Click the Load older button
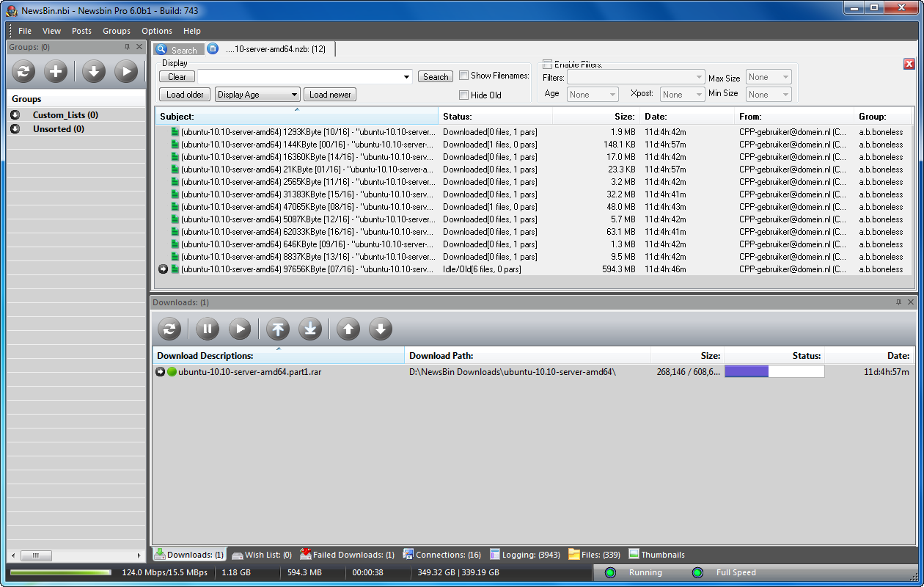This screenshot has width=924, height=587. click(185, 95)
